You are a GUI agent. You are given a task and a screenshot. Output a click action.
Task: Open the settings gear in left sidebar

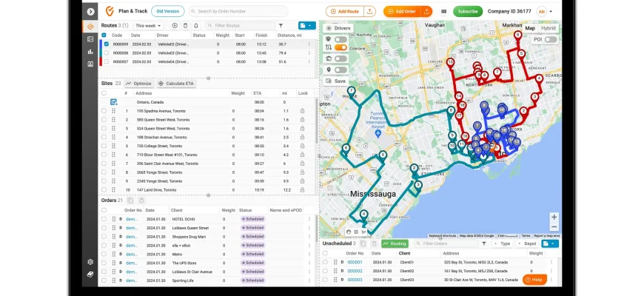90,261
